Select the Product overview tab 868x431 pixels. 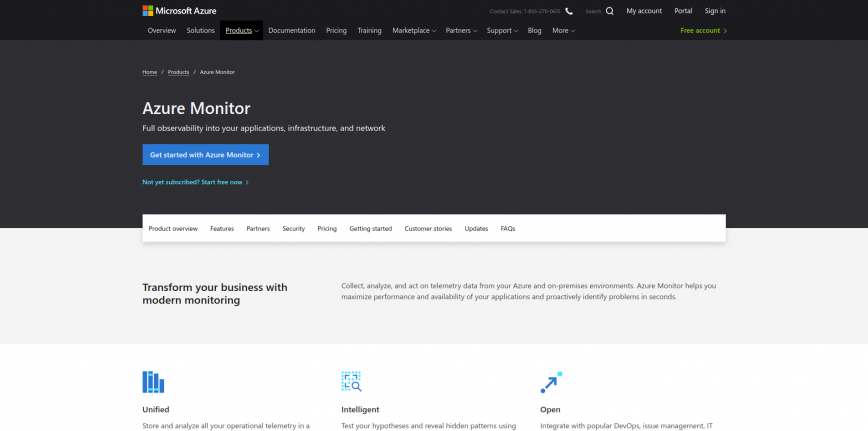click(173, 229)
